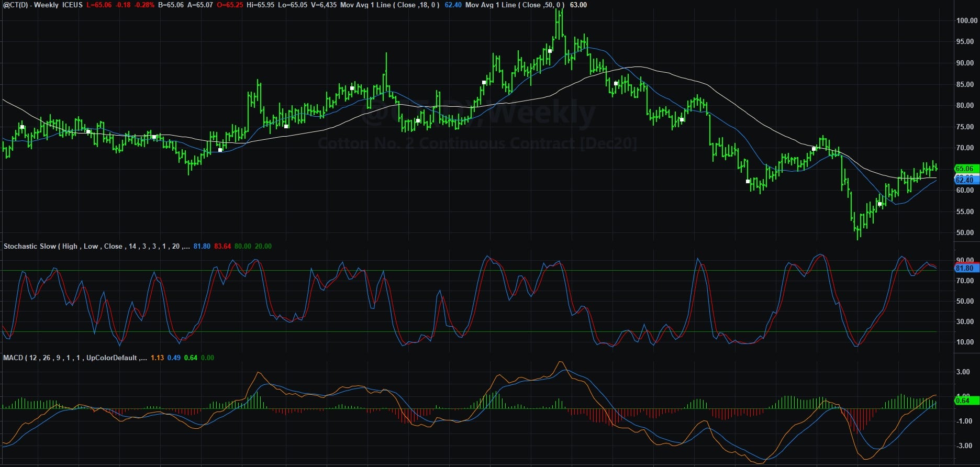The height and width of the screenshot is (467, 980).
Task: Select the Mov Avg Close 18 label
Action: click(x=389, y=5)
